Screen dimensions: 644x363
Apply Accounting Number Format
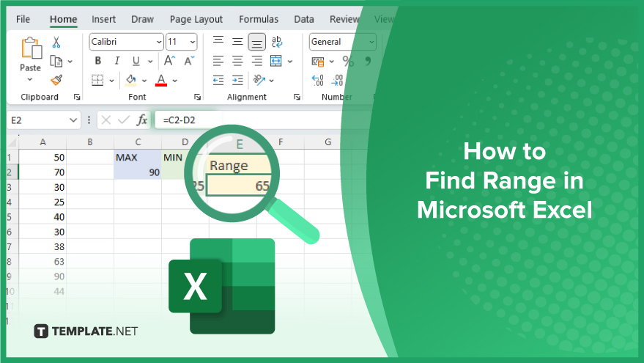(x=318, y=62)
